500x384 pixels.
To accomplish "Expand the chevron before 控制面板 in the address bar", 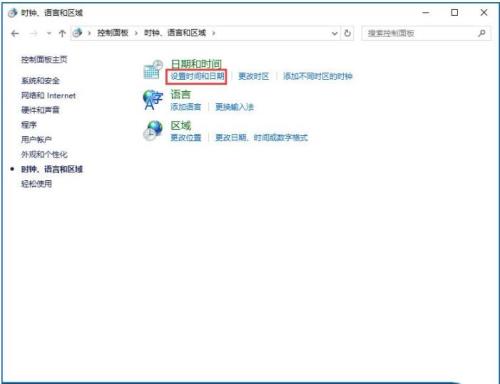I will point(89,33).
